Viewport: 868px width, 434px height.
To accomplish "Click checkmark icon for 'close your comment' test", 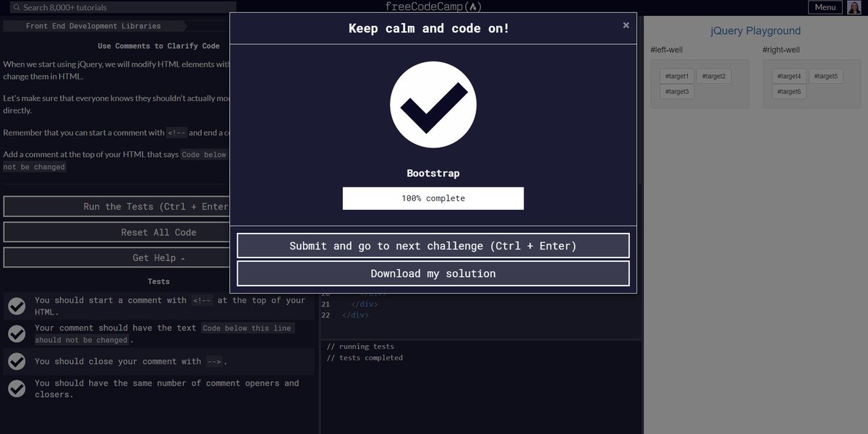I will (17, 361).
